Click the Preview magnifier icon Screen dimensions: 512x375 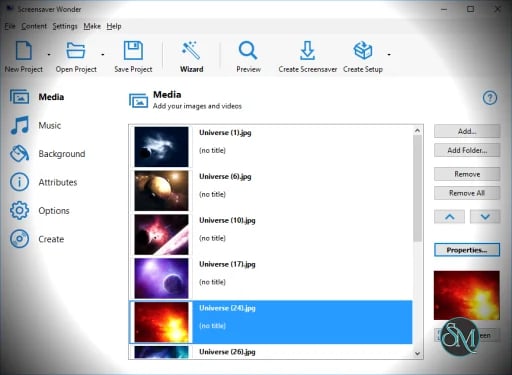pyautogui.click(x=248, y=51)
